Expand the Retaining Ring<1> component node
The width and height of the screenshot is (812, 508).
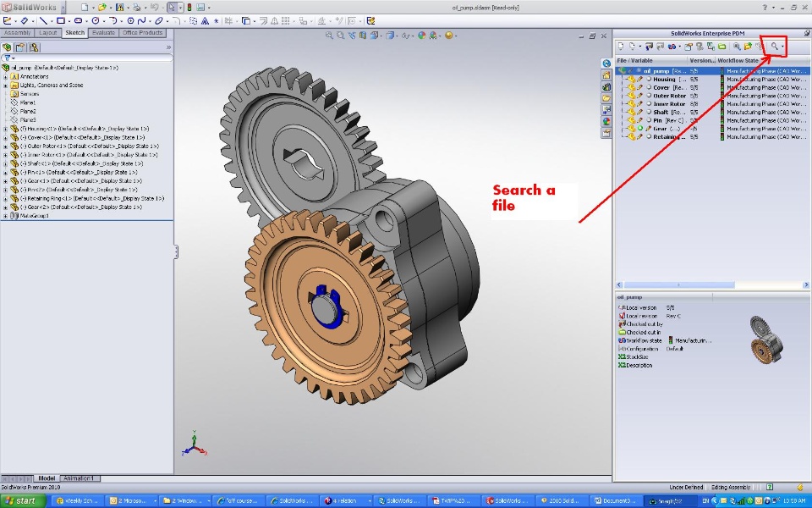[6, 198]
